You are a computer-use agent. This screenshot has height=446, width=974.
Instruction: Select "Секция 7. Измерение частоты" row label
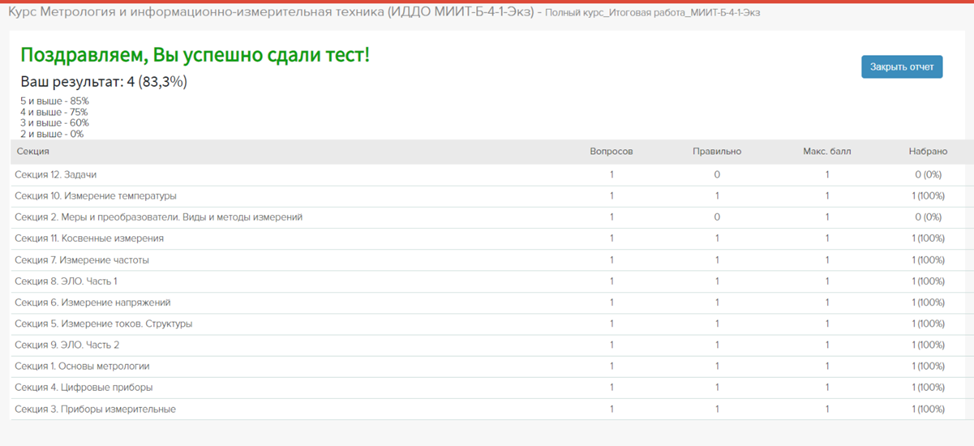(x=81, y=260)
